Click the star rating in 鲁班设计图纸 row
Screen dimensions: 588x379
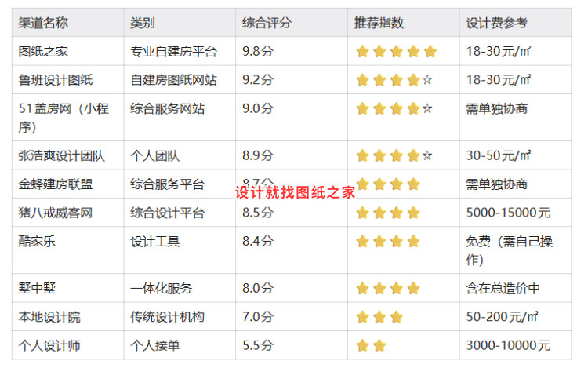[394, 80]
